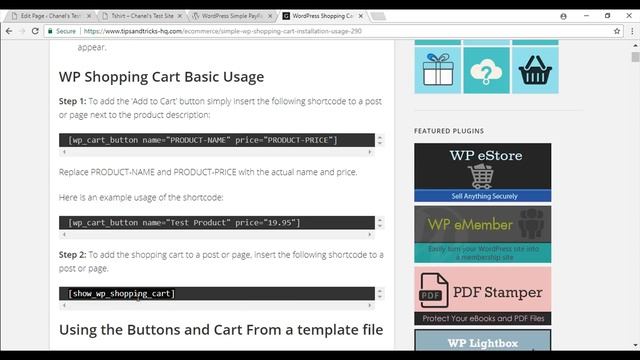Click the page scrollbar thumb

[x=635, y=57]
